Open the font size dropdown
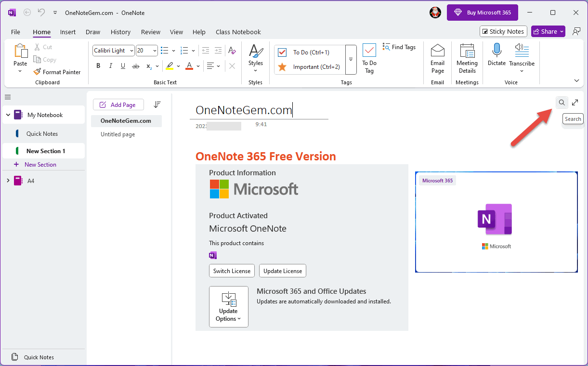The height and width of the screenshot is (366, 588). (x=154, y=51)
